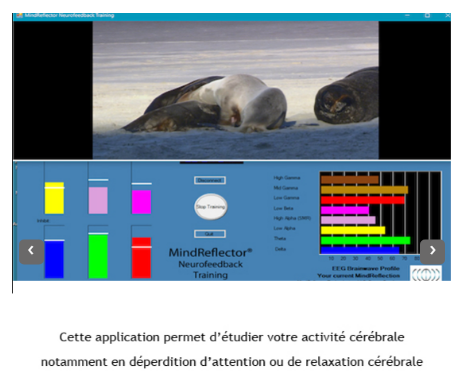This screenshot has width=453, height=377.
Task: Click the yellow threshold bar meter
Action: pos(54,198)
